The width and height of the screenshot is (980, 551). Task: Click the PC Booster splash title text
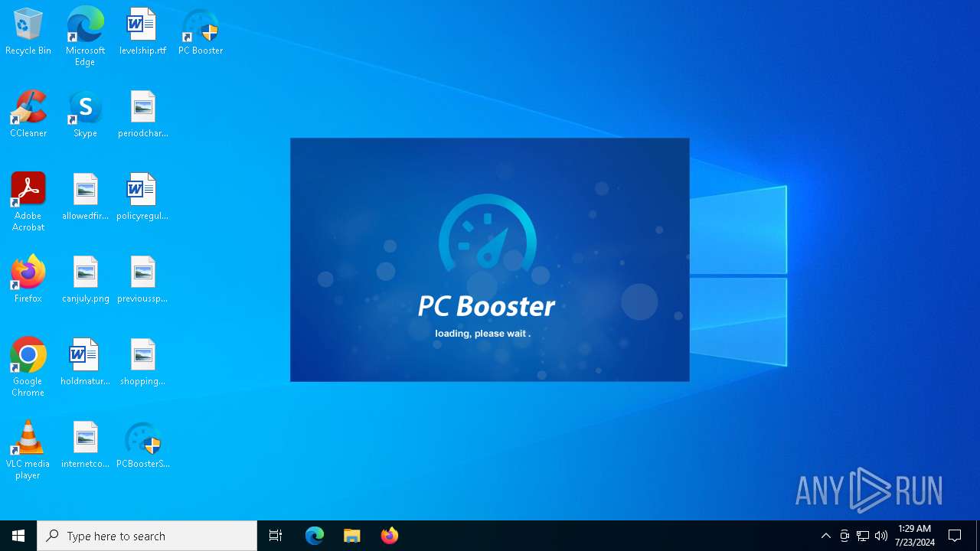pyautogui.click(x=486, y=306)
